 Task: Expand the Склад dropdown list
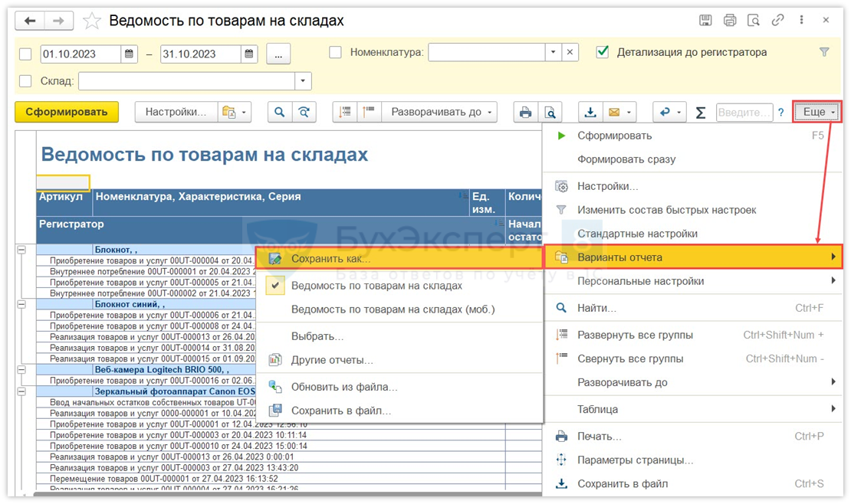(304, 81)
